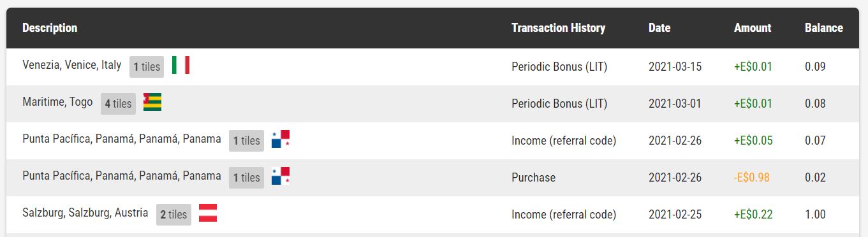
Task: Click the Panama flag in the Purchase row
Action: click(281, 176)
